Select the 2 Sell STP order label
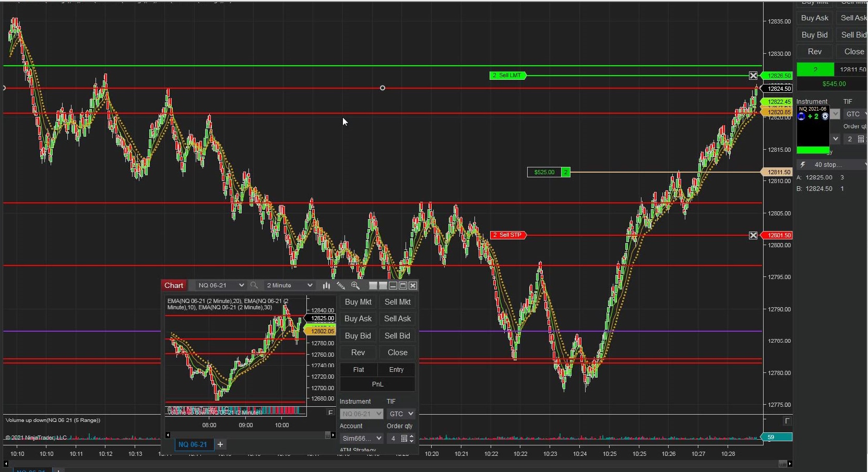 (509, 235)
